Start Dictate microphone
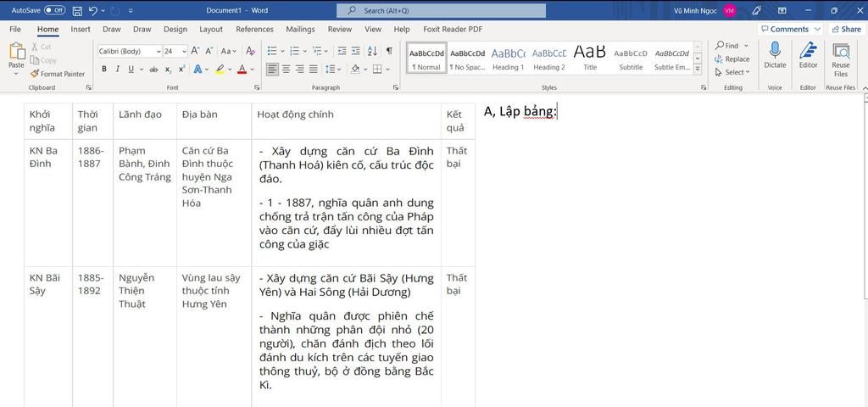This screenshot has width=868, height=407. 775,55
